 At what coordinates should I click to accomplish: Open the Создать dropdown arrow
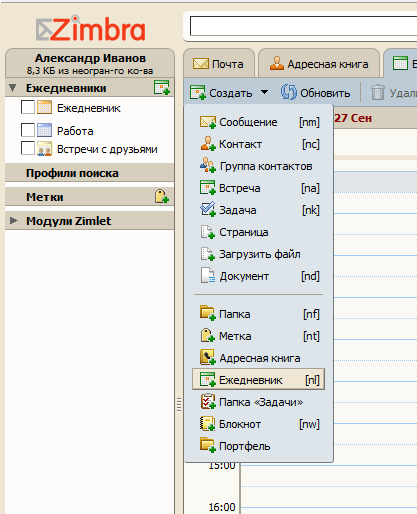264,92
